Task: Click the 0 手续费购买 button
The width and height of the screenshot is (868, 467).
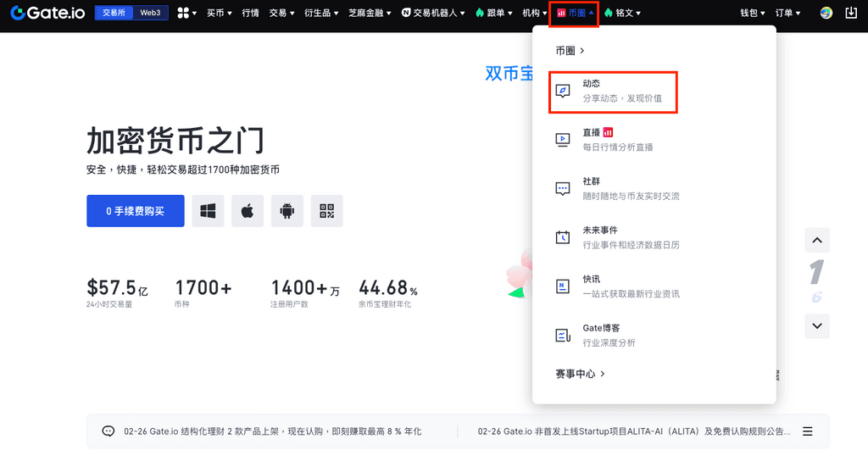Action: click(x=136, y=211)
